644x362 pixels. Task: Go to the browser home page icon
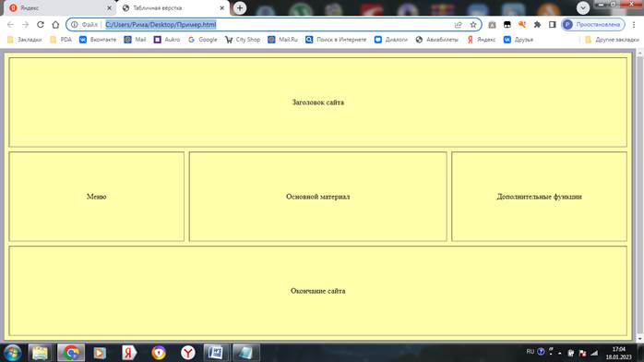pyautogui.click(x=55, y=25)
